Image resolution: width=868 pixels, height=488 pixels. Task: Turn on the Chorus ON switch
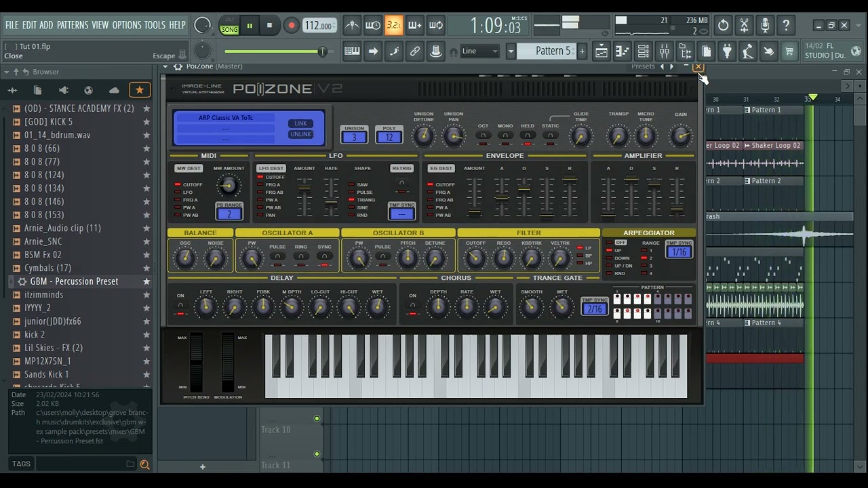point(412,306)
